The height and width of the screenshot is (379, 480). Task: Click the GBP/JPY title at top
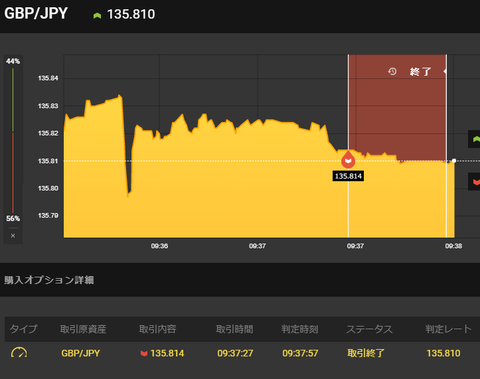click(36, 14)
